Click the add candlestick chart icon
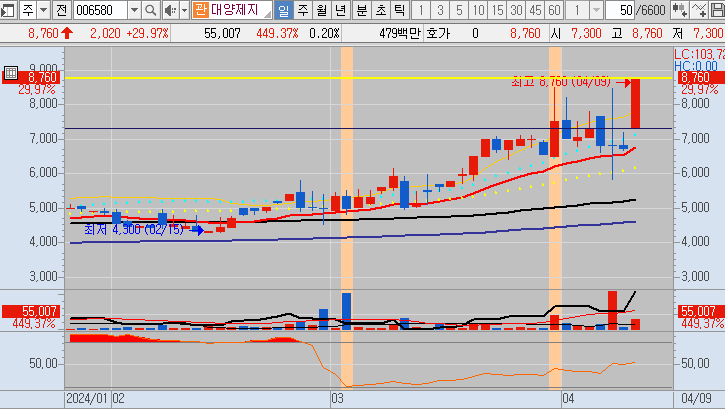725x409 pixels. click(679, 10)
